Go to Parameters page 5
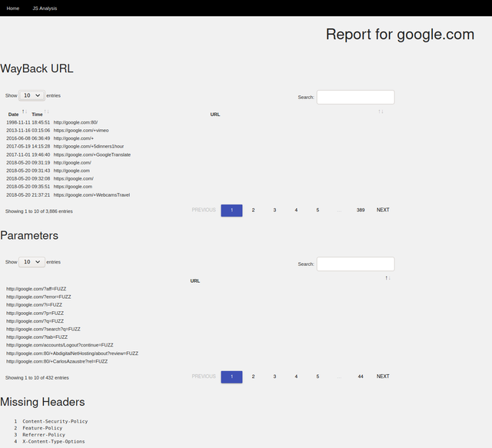492x448 pixels. (x=317, y=377)
